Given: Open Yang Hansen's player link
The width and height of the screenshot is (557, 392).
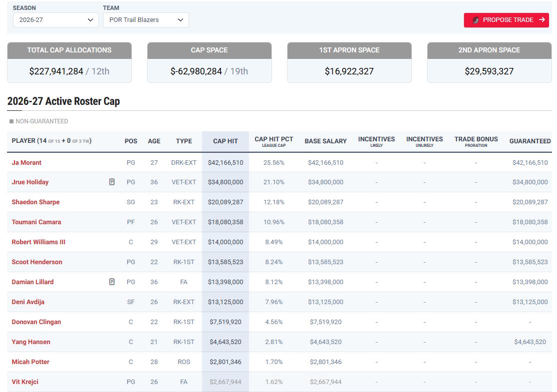Looking at the screenshot, I should [x=31, y=342].
